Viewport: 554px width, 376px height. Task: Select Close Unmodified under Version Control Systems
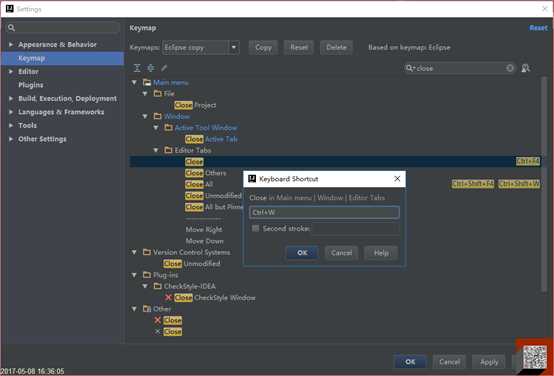point(191,264)
